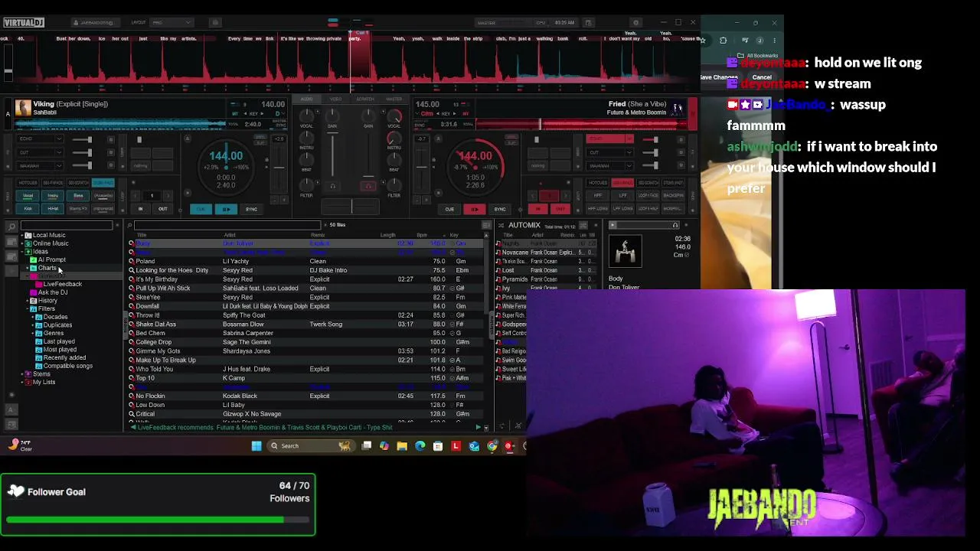Open File Explorer from the taskbar

click(x=402, y=445)
